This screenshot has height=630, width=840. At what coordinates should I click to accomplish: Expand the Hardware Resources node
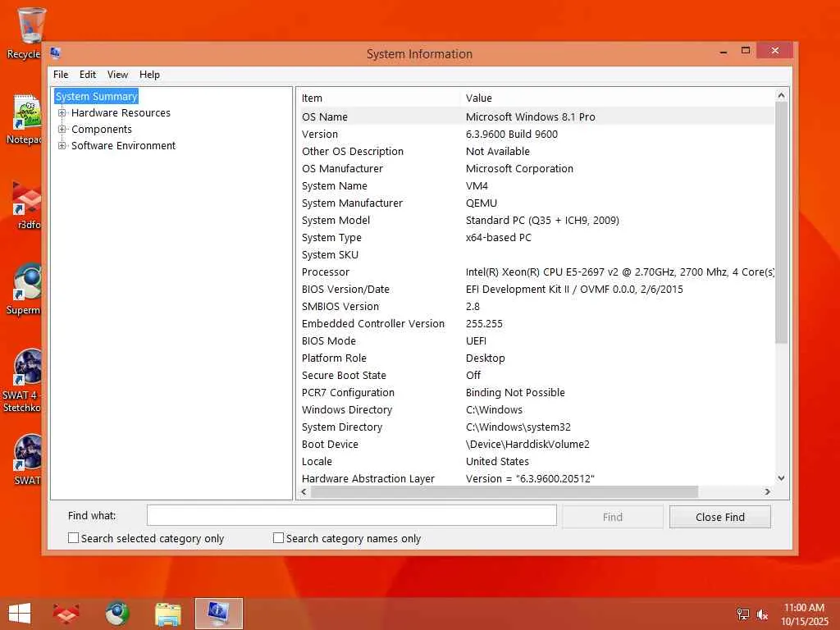[x=62, y=113]
